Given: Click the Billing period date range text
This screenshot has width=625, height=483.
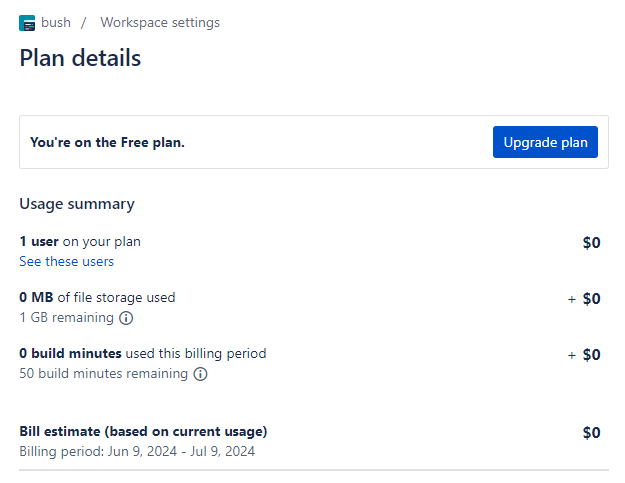Looking at the screenshot, I should point(137,452).
